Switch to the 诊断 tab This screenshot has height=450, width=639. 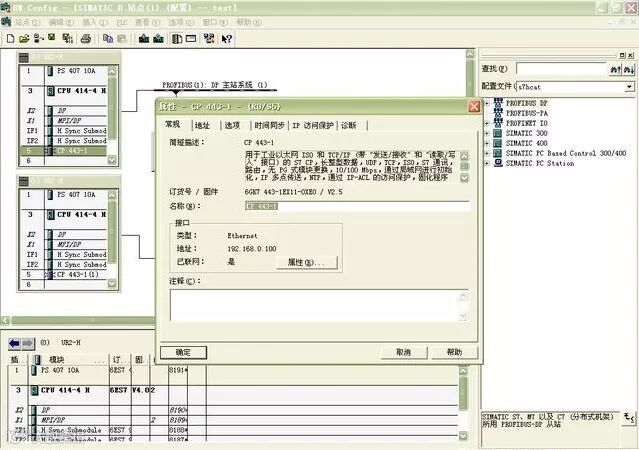click(x=349, y=126)
